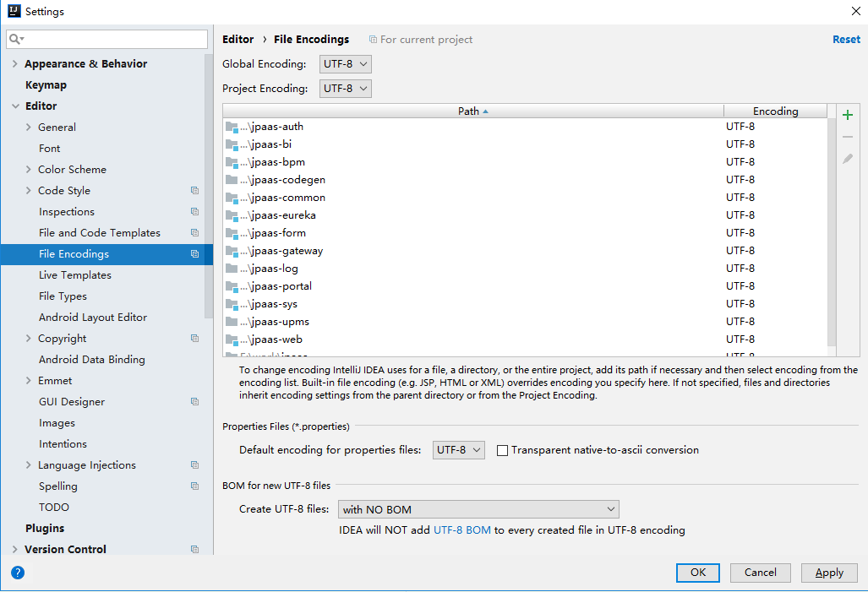Click the OK button
868x592 pixels.
(x=697, y=573)
